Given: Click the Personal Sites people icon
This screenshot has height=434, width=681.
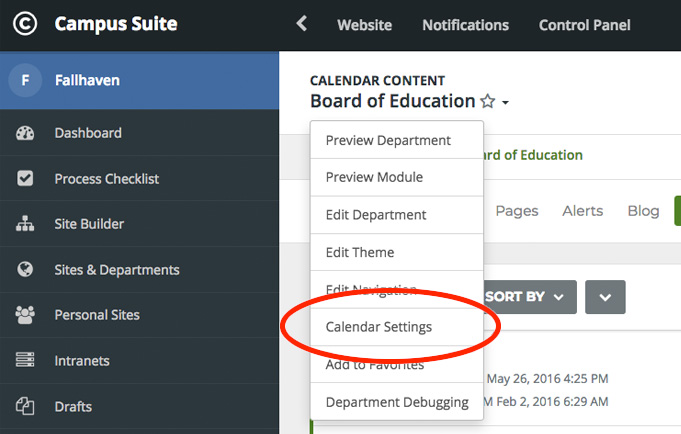Looking at the screenshot, I should click(25, 315).
